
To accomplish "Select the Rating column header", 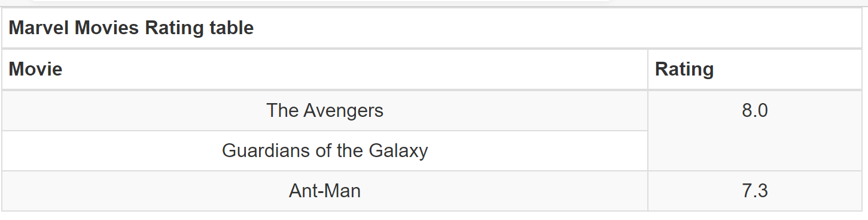I will [754, 69].
